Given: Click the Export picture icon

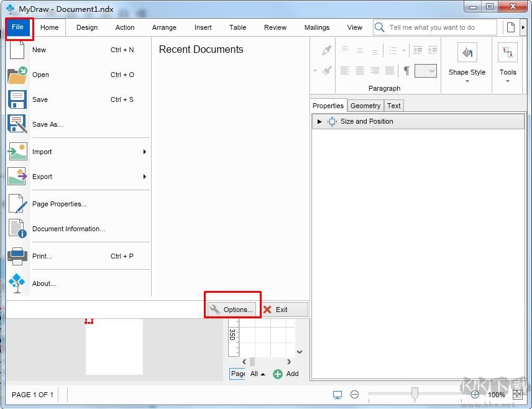Looking at the screenshot, I should click(17, 177).
